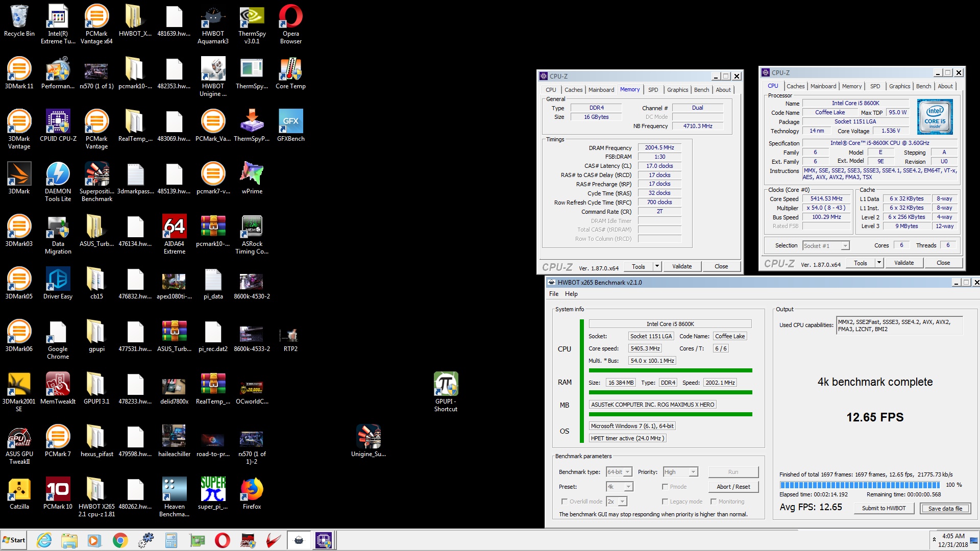Launch ThermSpy v3.0.1 shortcut
Screen dimensions: 980x551
252,24
